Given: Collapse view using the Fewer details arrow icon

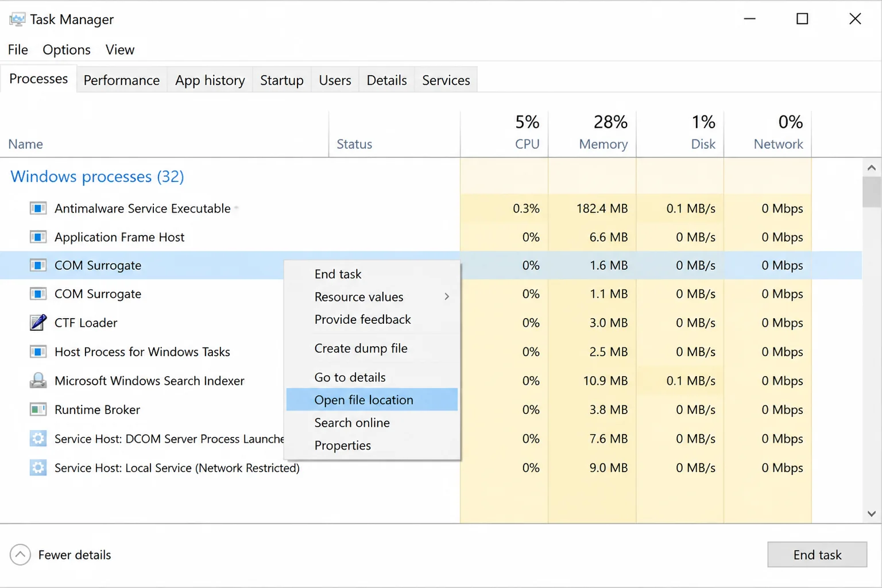Looking at the screenshot, I should pos(20,555).
